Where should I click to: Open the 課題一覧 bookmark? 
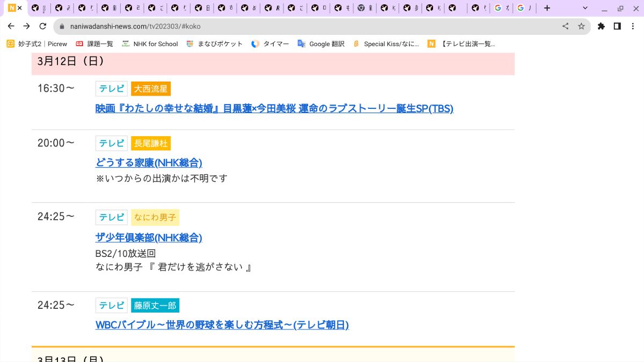[x=94, y=44]
